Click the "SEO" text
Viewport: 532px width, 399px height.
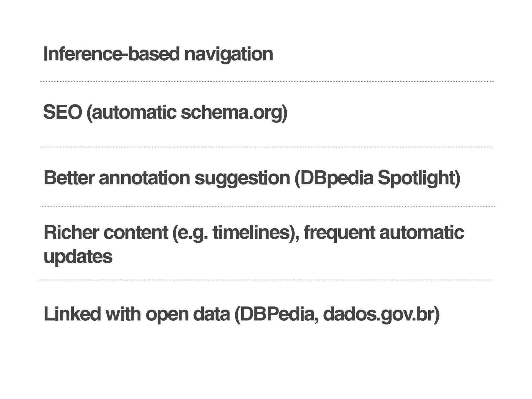[x=63, y=112]
